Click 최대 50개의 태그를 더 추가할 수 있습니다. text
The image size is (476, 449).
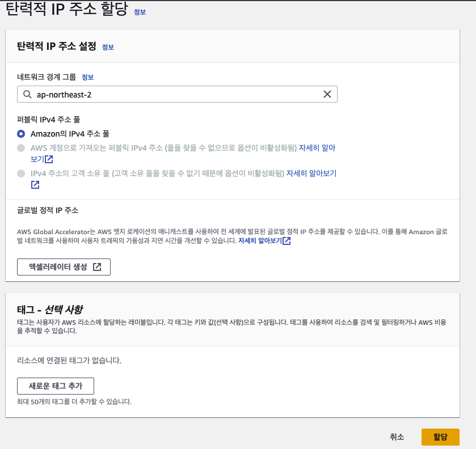click(74, 402)
